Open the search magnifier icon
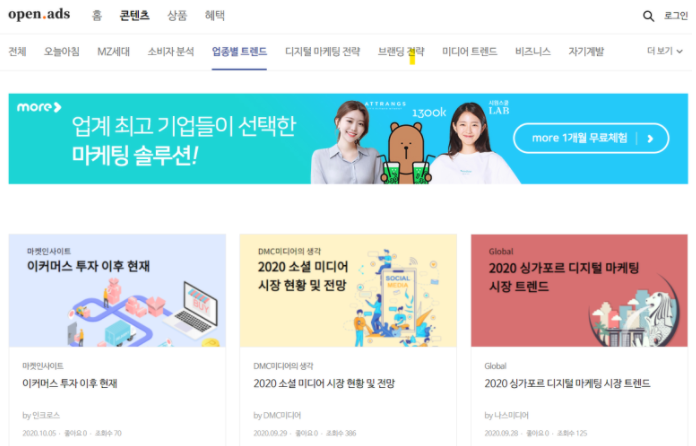696x446 pixels. point(648,16)
